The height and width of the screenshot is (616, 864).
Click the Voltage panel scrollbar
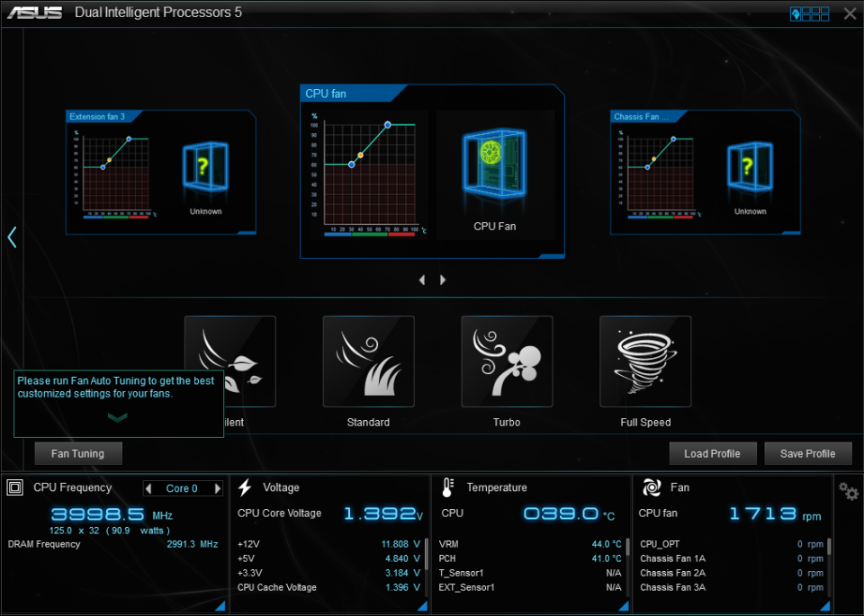point(427,566)
